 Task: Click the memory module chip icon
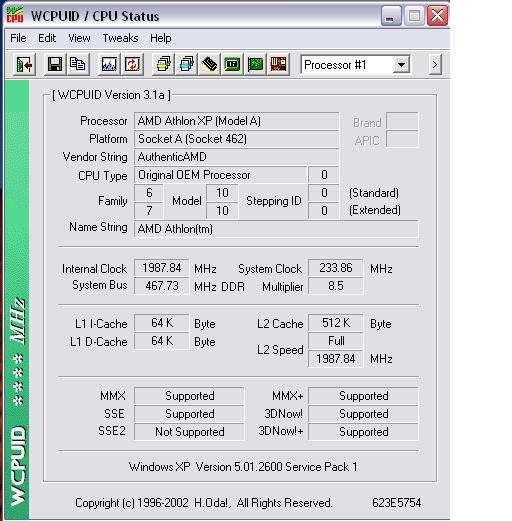(x=209, y=64)
